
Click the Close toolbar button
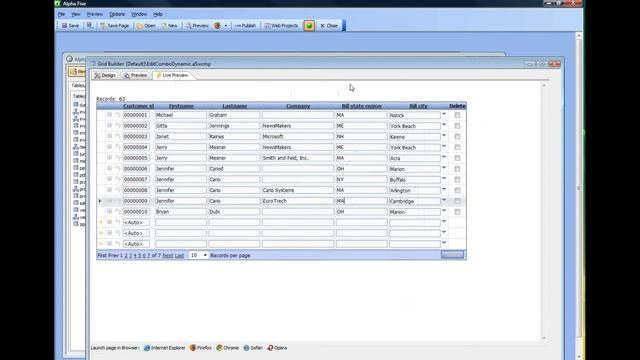[329, 26]
